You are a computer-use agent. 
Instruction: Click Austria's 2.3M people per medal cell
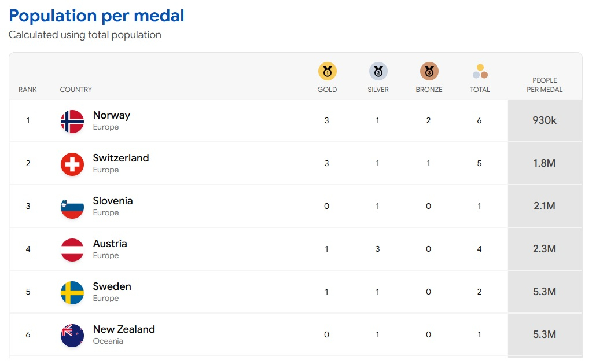545,249
